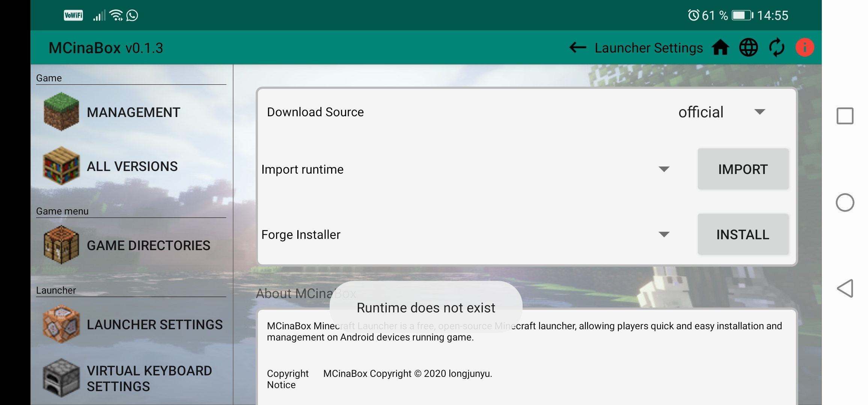The image size is (868, 405).
Task: Tap Android home circle button
Action: (845, 202)
